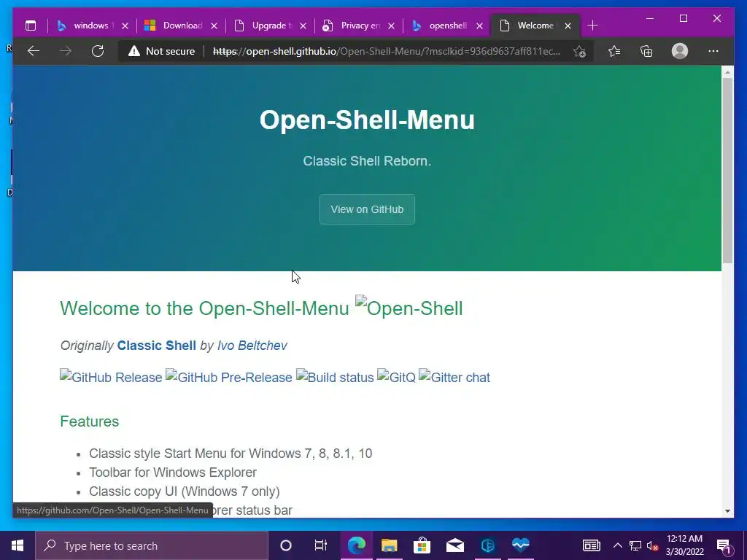Open Microsoft Store from taskbar
This screenshot has height=560, width=747.
pyautogui.click(x=422, y=545)
